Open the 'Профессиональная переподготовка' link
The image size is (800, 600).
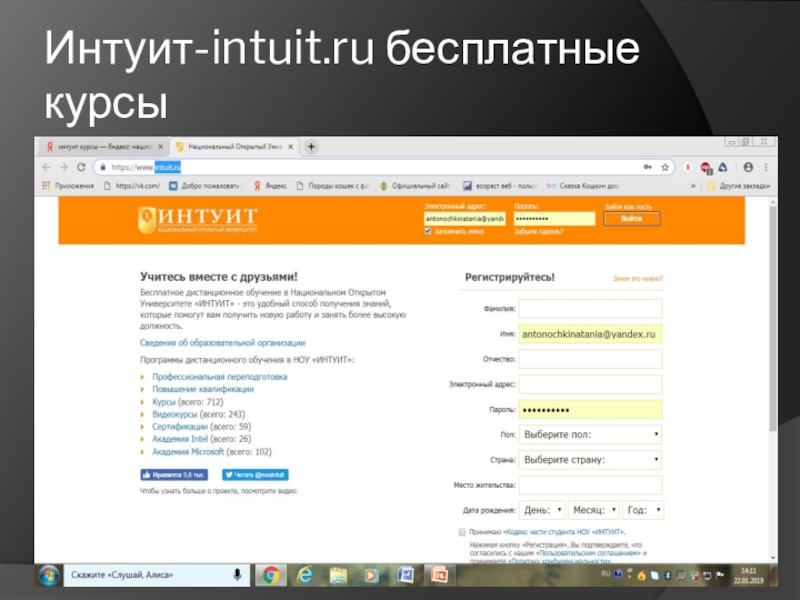point(219,377)
